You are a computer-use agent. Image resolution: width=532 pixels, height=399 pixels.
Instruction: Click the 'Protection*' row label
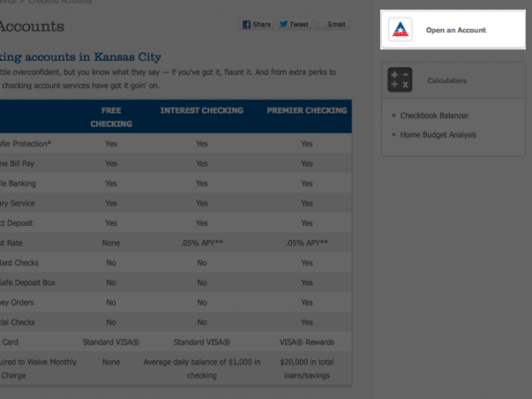[26, 144]
